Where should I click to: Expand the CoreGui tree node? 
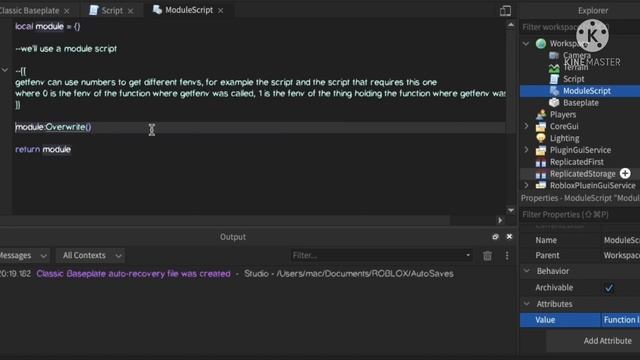click(526, 126)
